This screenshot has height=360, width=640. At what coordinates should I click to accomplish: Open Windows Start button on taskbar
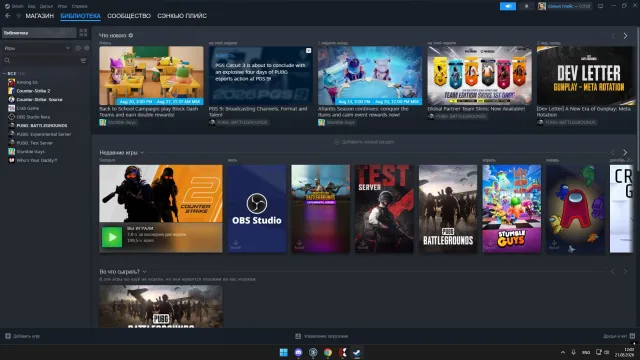284,352
